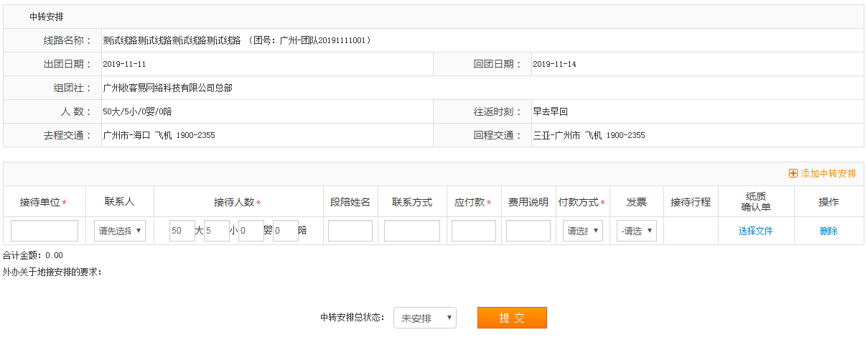Image resolution: width=868 pixels, height=340 pixels.
Task: Click the 段陪姓名 input box
Action: [x=350, y=231]
